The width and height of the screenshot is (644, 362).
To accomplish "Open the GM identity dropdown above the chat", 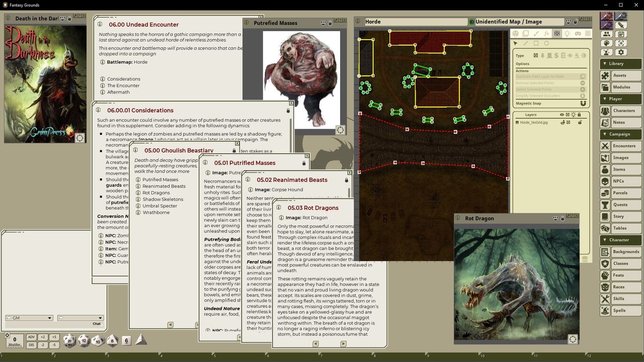I will [29, 318].
